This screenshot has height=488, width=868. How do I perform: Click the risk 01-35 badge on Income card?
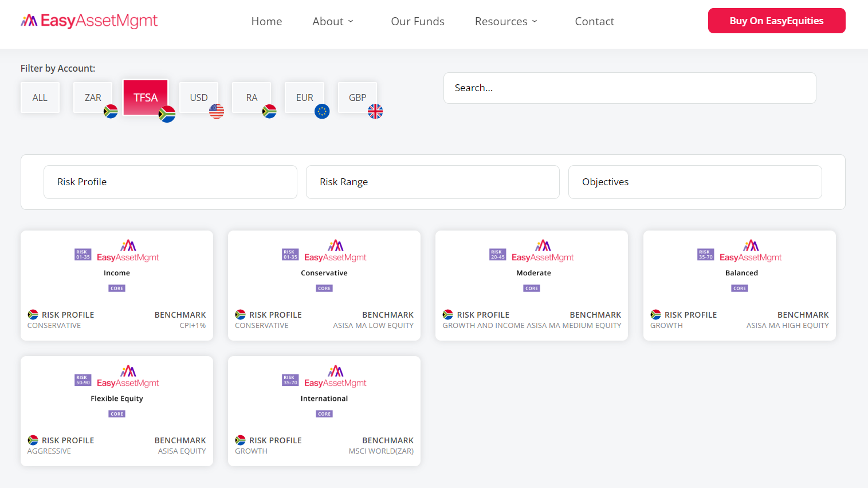tap(83, 255)
